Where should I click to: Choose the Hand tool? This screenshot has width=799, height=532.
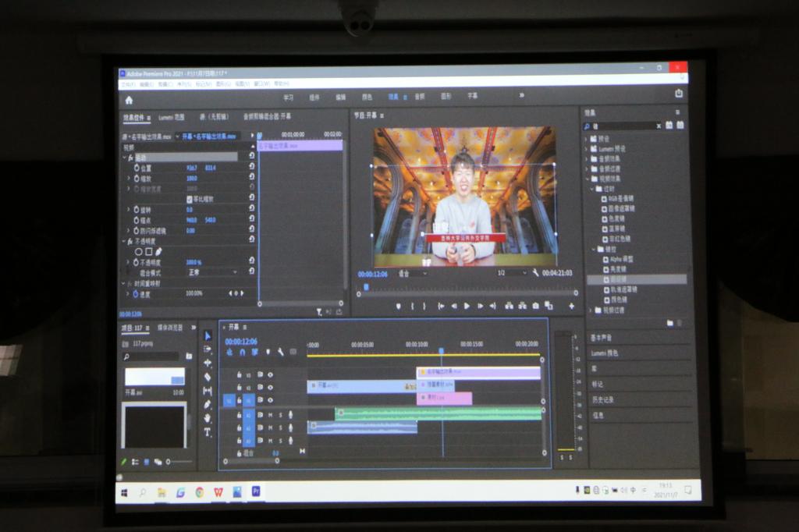(208, 419)
